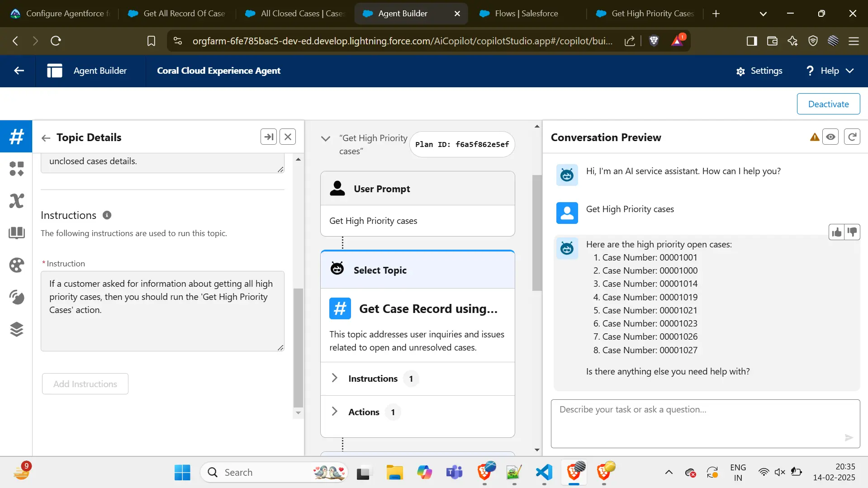Open File Explorer from taskbar
Viewport: 868px width, 488px height.
coord(394,472)
